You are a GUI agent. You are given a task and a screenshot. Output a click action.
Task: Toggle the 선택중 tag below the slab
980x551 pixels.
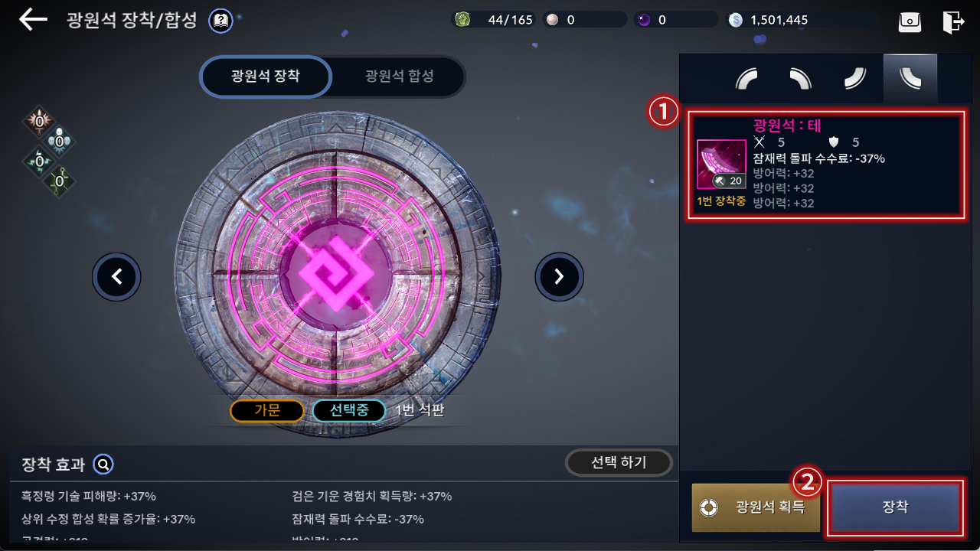[x=349, y=410]
